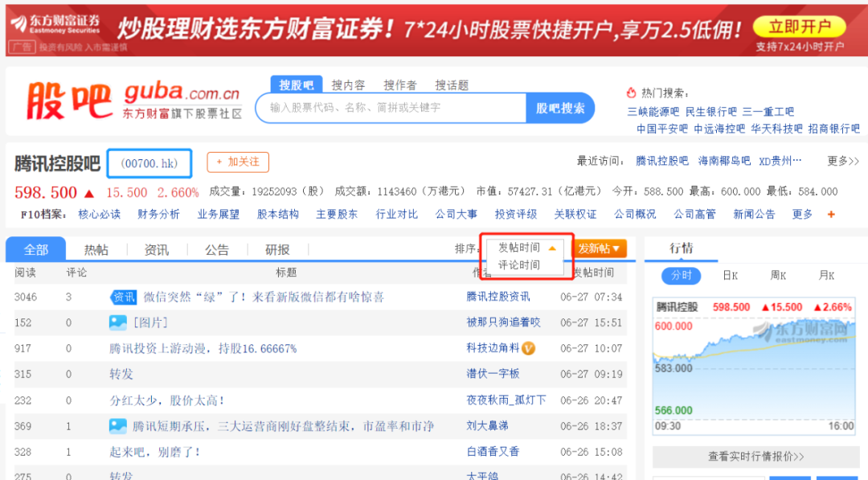The height and width of the screenshot is (480, 868).
Task: Open 财务分析 F10 link
Action: [158, 214]
